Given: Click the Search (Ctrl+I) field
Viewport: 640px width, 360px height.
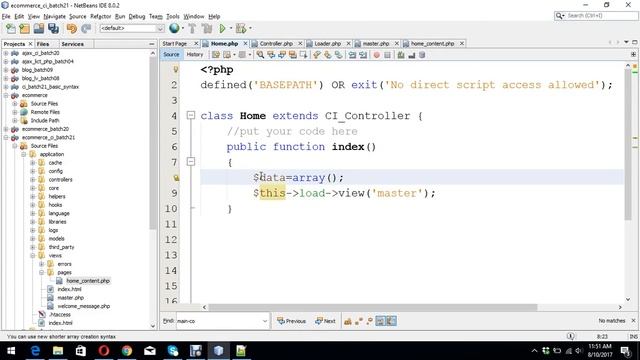Looking at the screenshot, I should coord(596,16).
